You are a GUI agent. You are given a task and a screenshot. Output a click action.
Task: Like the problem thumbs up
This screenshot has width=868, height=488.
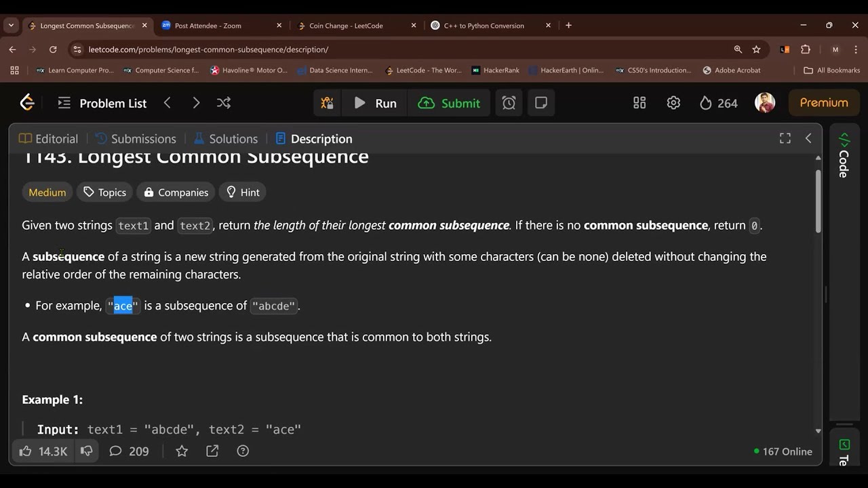[x=43, y=451]
